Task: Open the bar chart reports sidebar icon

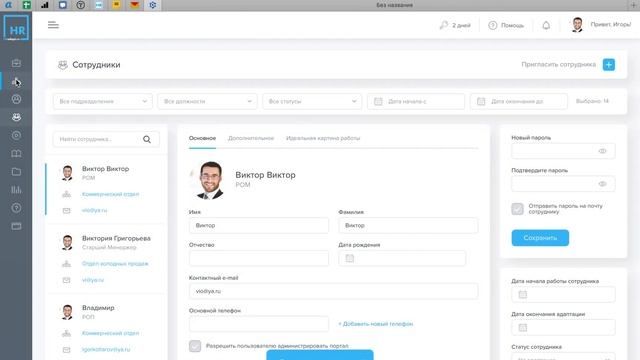Action: 16,189
